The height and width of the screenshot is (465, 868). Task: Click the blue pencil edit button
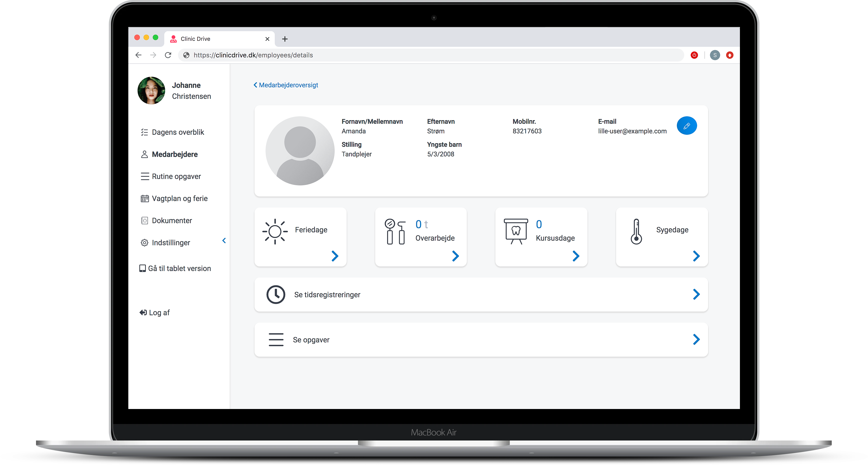[x=686, y=125]
